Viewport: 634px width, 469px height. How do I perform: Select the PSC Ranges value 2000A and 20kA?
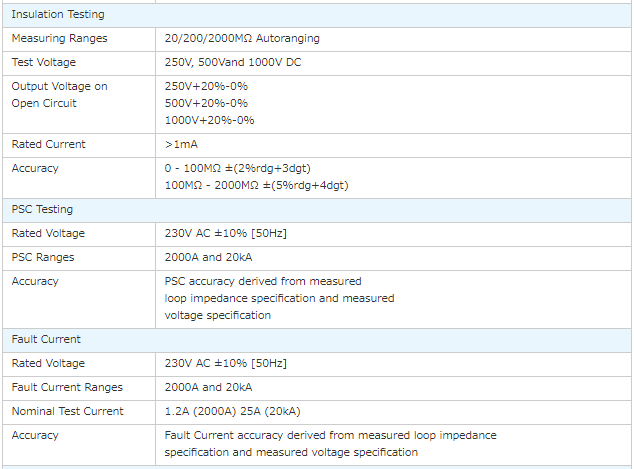coord(208,257)
